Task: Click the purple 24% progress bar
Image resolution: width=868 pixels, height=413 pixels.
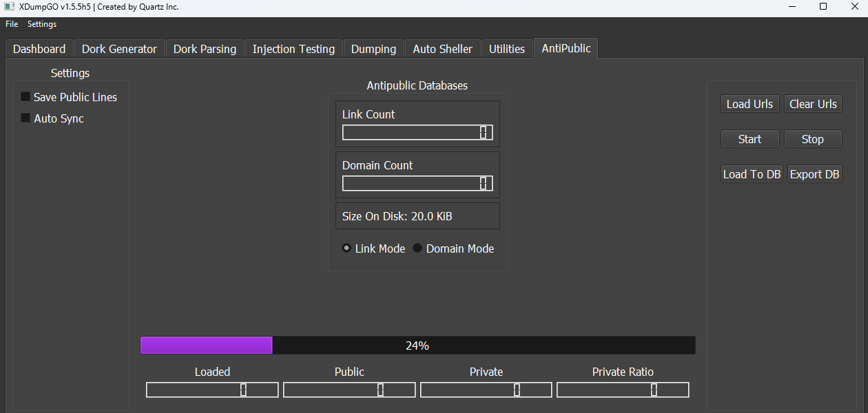Action: pos(417,346)
